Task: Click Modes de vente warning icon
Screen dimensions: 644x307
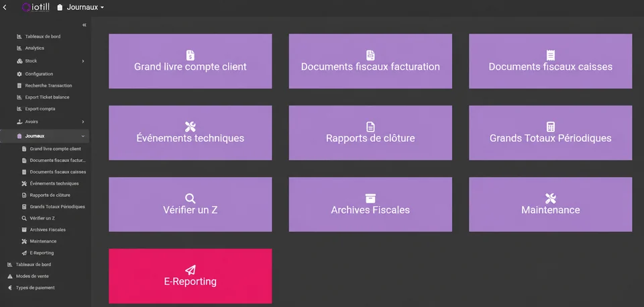Action: (x=10, y=276)
